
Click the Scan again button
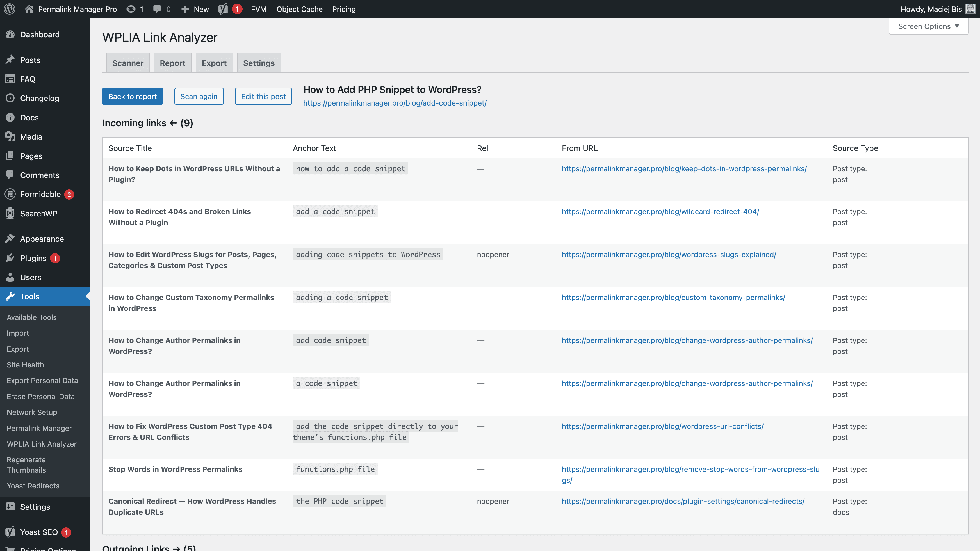pos(199,96)
